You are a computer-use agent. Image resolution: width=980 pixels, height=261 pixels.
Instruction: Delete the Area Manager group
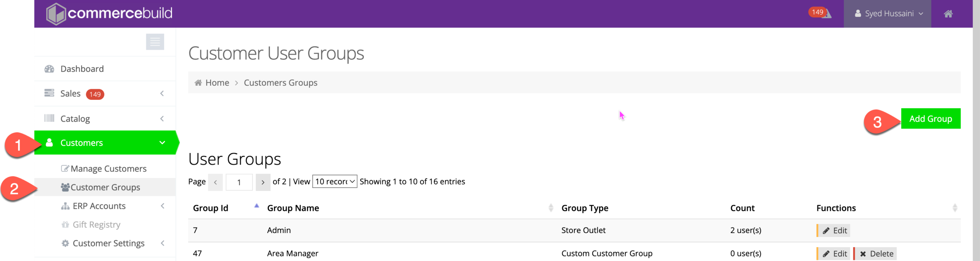[876, 253]
